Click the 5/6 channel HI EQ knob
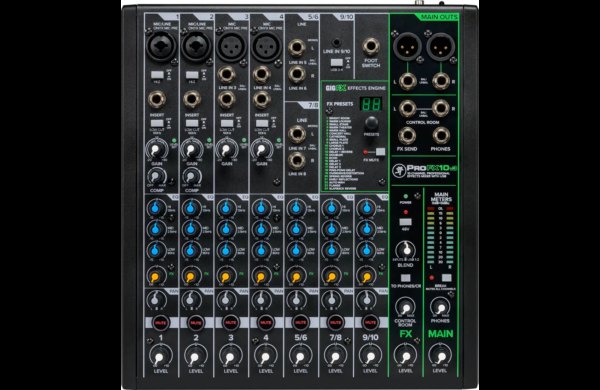This screenshot has height=390, width=600. [296, 209]
